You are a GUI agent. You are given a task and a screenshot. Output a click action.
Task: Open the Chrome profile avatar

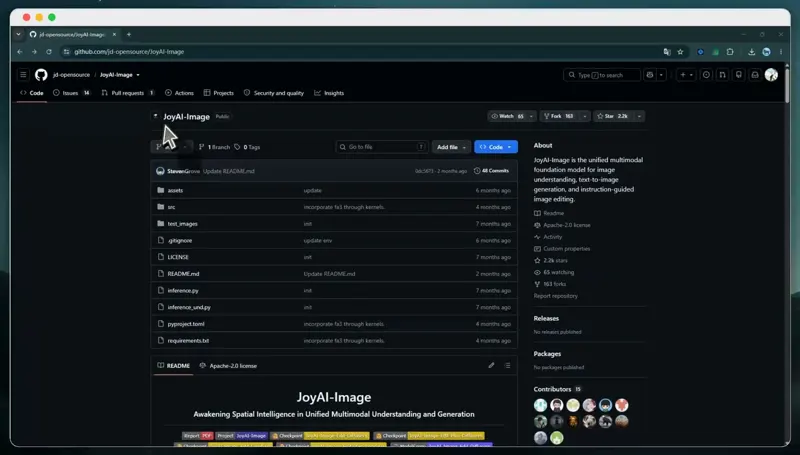pos(766,52)
